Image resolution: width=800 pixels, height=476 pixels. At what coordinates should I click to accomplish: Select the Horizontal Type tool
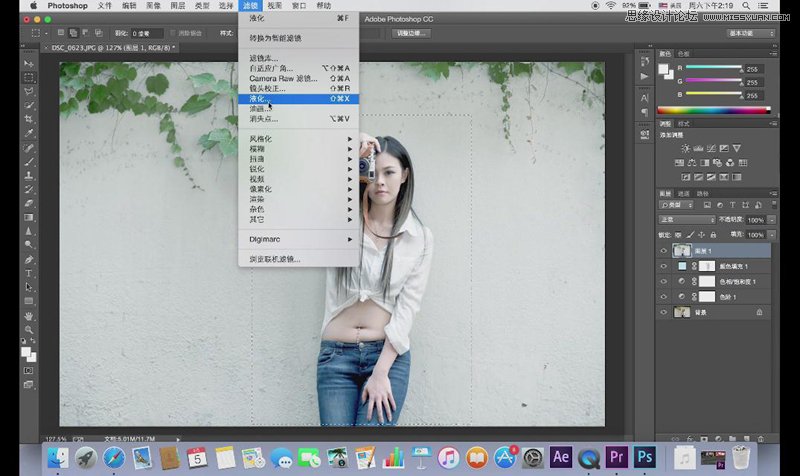29,273
